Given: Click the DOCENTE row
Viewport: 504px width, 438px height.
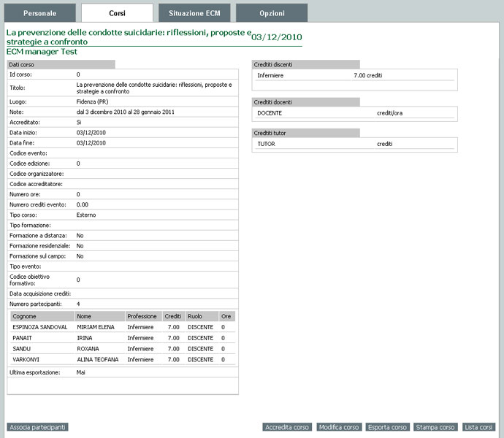Looking at the screenshot, I should 354,113.
